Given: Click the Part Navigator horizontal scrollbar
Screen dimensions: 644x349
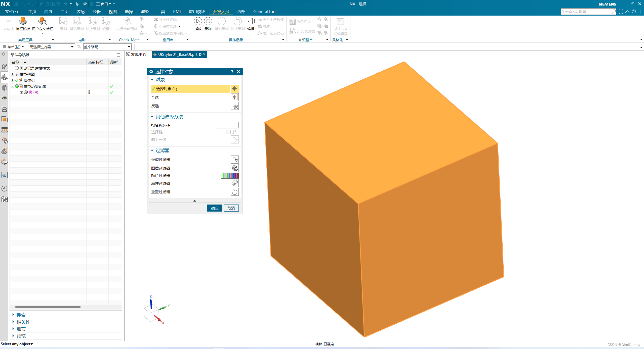Looking at the screenshot, I should [48, 307].
